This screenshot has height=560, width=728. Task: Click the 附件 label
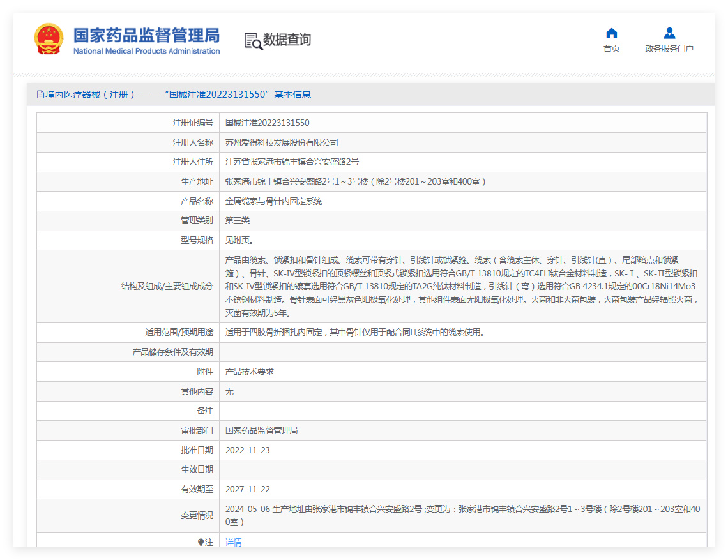coord(205,372)
